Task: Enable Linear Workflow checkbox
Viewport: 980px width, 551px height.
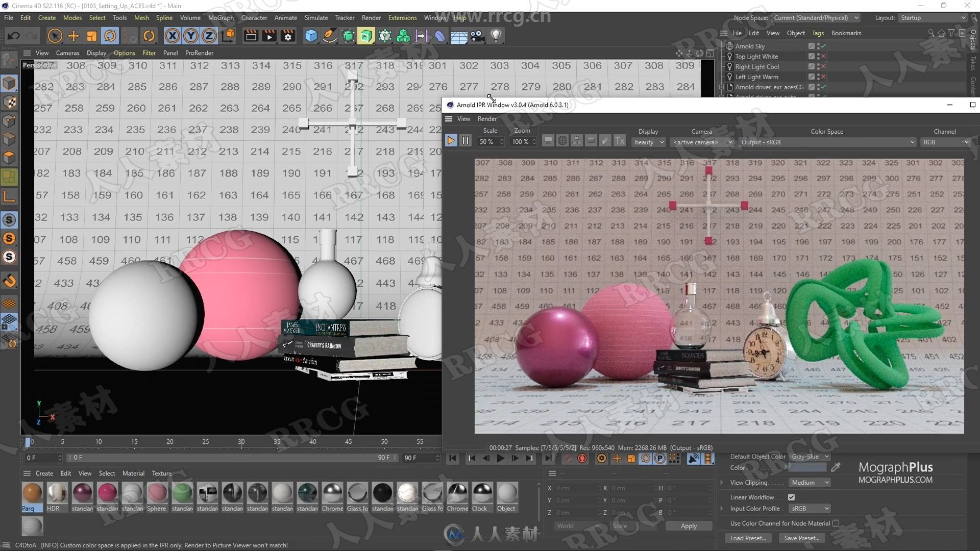Action: (792, 496)
